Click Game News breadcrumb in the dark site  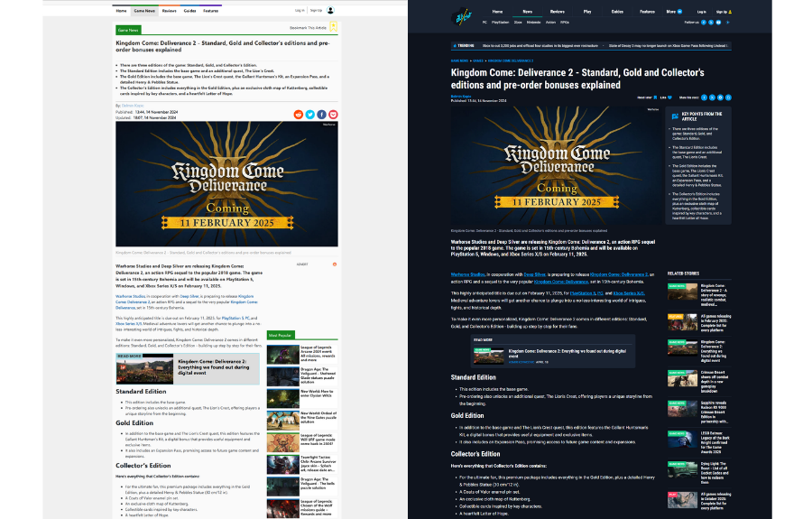pyautogui.click(x=459, y=60)
